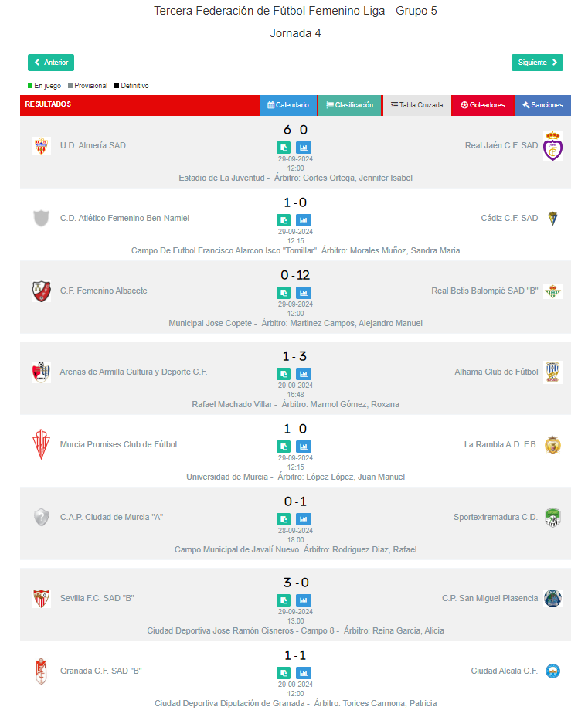Open the Alhama Club de Fútbol team link
The width and height of the screenshot is (588, 717).
pyautogui.click(x=496, y=372)
